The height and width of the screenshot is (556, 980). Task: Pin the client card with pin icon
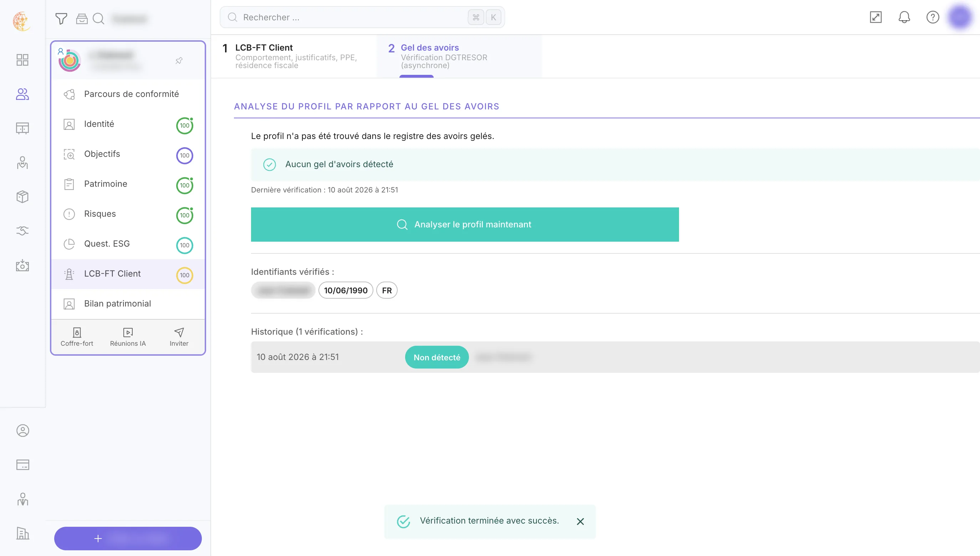(179, 60)
